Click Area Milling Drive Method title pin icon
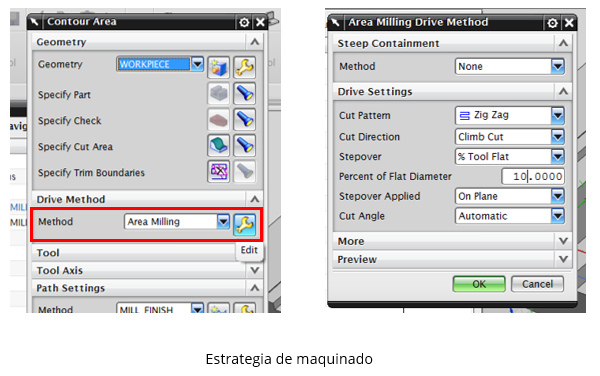600x376 pixels. tap(335, 23)
